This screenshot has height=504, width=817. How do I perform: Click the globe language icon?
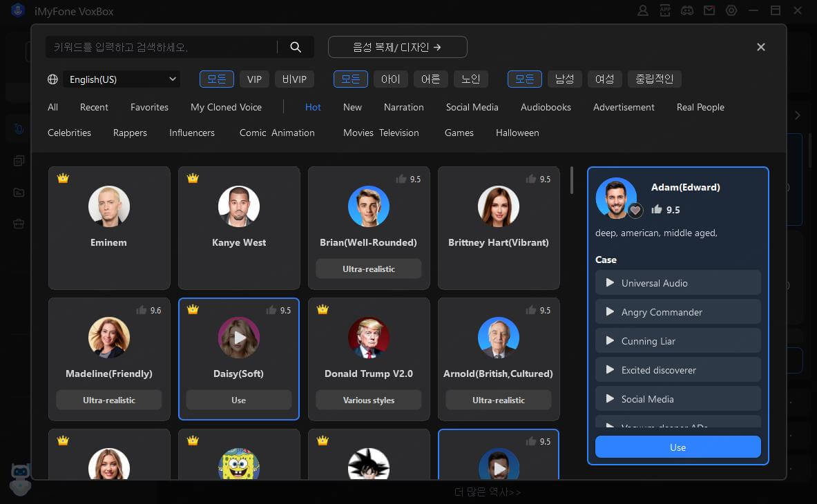pos(52,79)
